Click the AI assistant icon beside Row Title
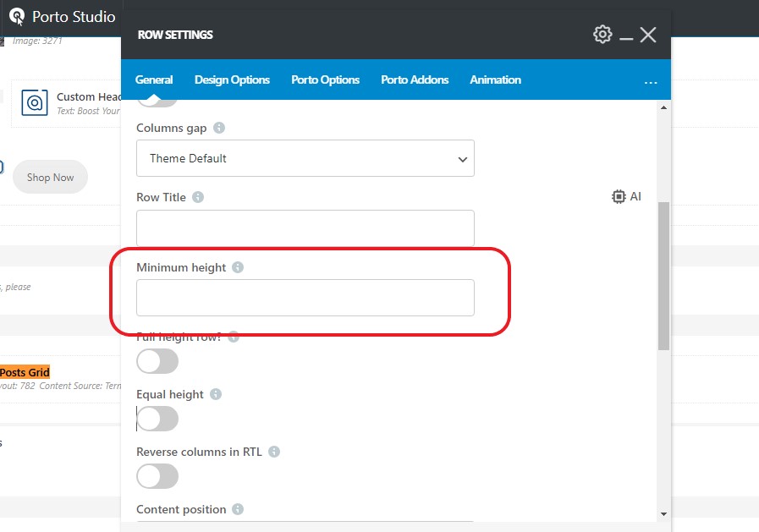This screenshot has width=759, height=532. 626,196
